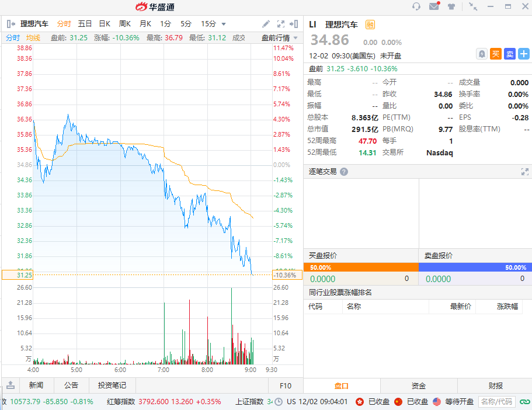This screenshot has height=410, width=532.
Task: Click the orange buy ratio 50.00% bar
Action: [x=361, y=267]
